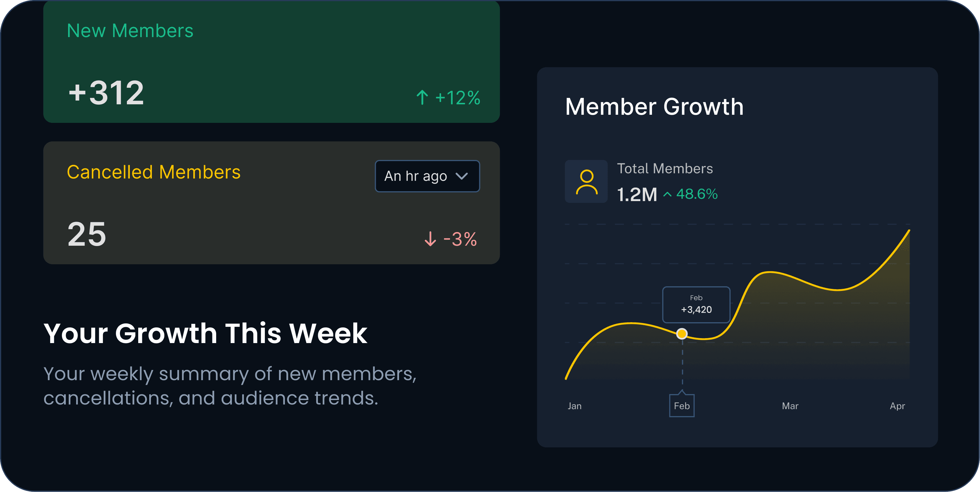Click the green caret beside 48.6%

point(667,194)
